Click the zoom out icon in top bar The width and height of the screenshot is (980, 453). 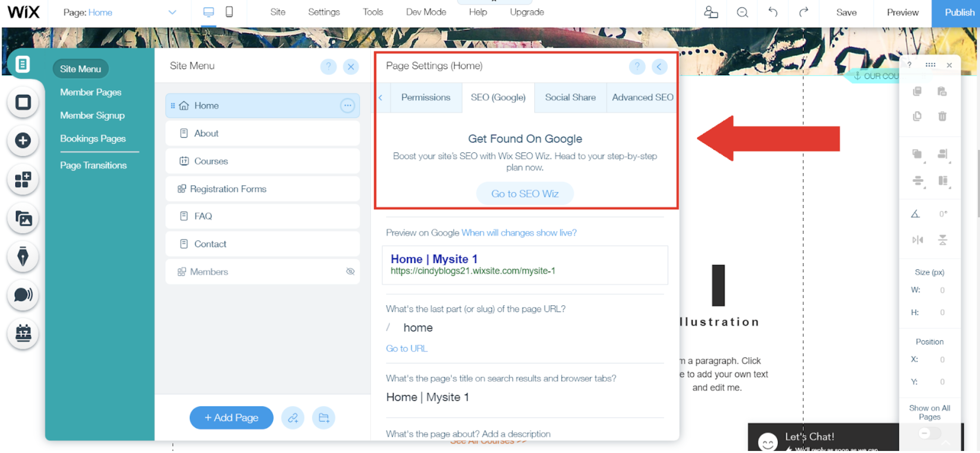pos(742,12)
